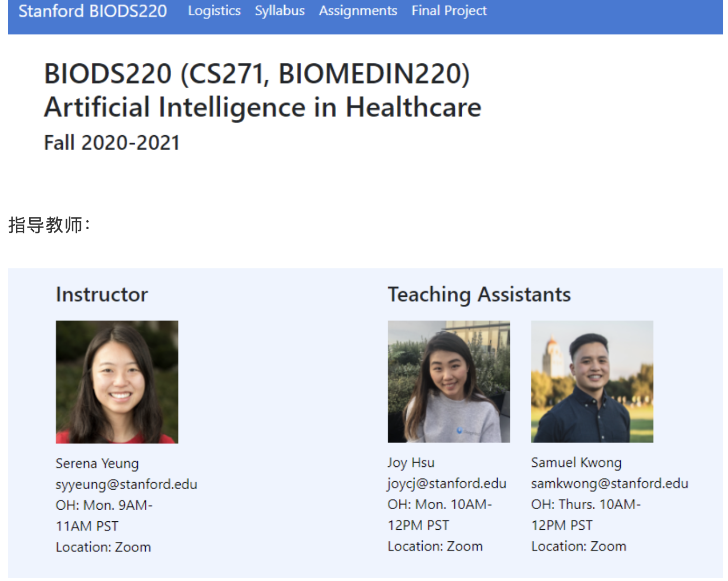Click the instructor photo above Serena Yeung
Viewport: 728px width, 581px height.
pos(117,382)
